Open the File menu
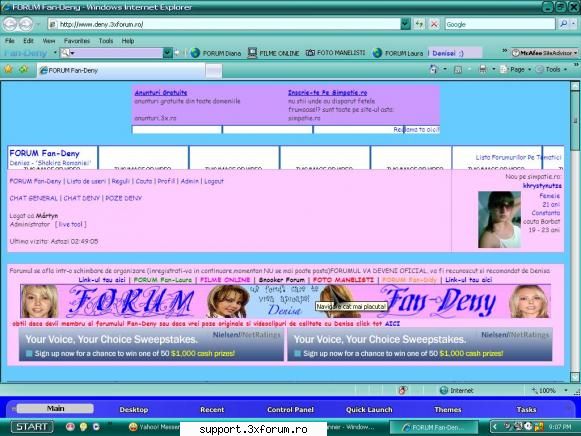 point(10,41)
